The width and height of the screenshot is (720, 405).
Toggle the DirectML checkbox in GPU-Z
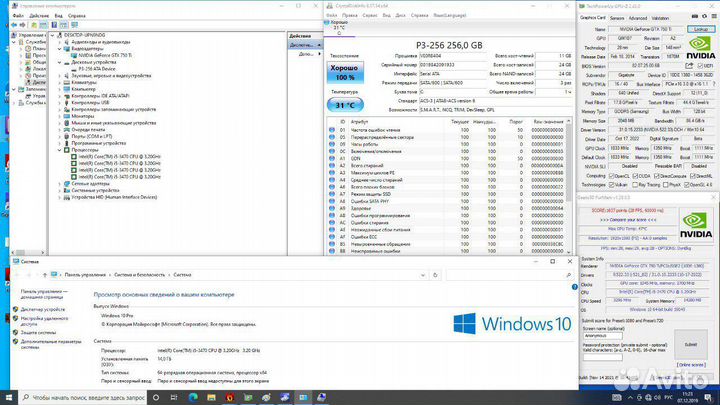[x=692, y=176]
